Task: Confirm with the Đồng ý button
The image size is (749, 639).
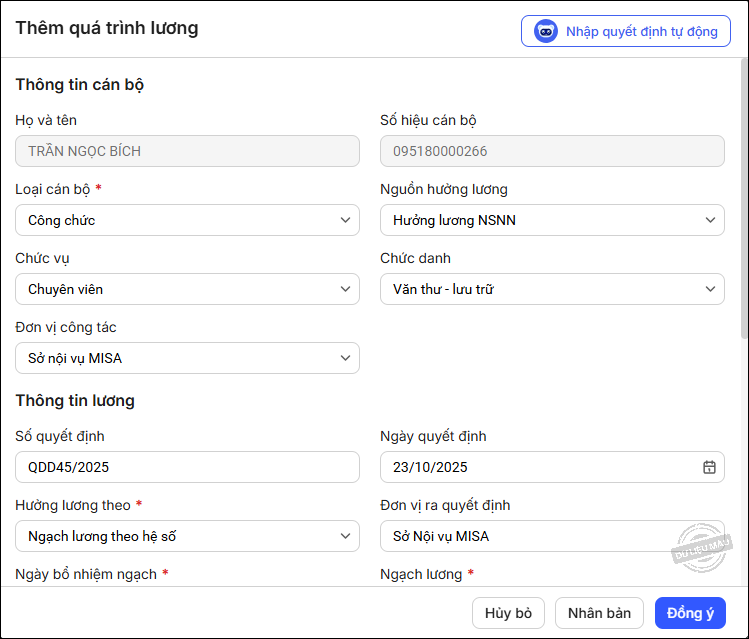Action: click(690, 613)
